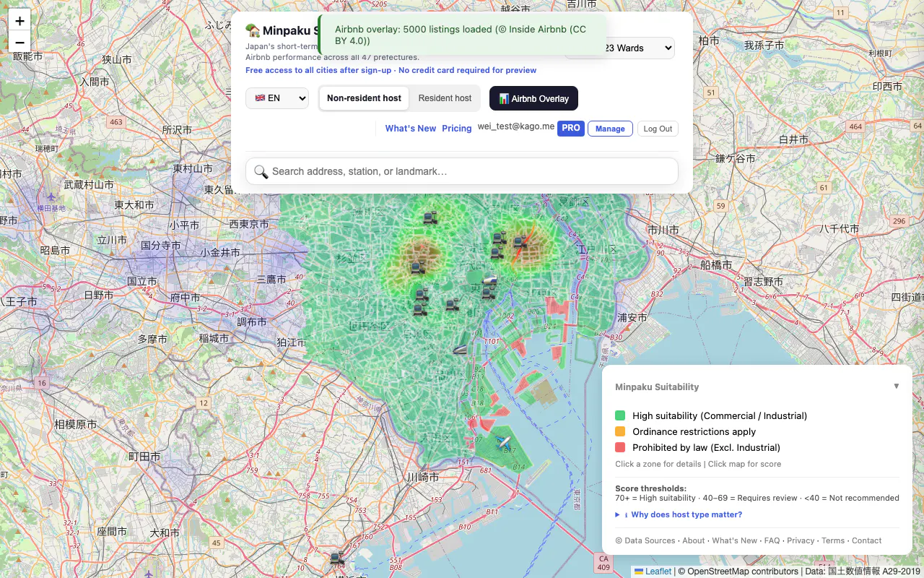Click the Manage subscription button
Screen dimensions: 924x578
pos(610,129)
